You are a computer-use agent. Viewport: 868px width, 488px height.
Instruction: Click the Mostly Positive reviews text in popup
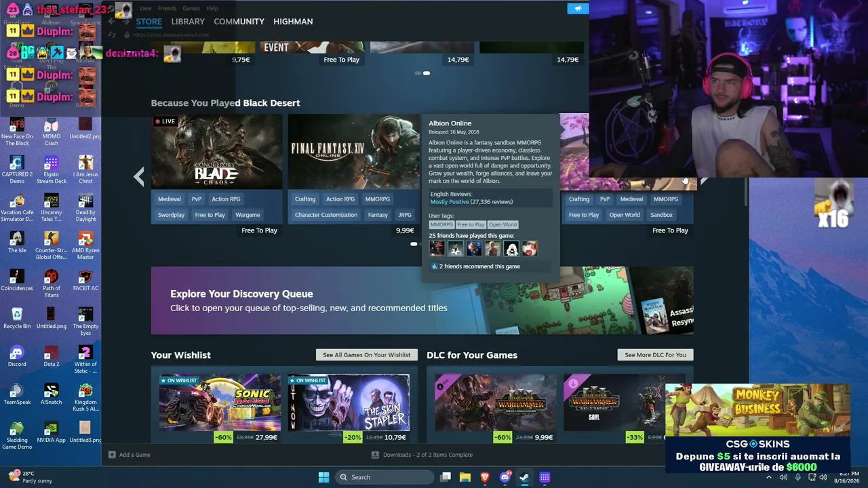(450, 201)
